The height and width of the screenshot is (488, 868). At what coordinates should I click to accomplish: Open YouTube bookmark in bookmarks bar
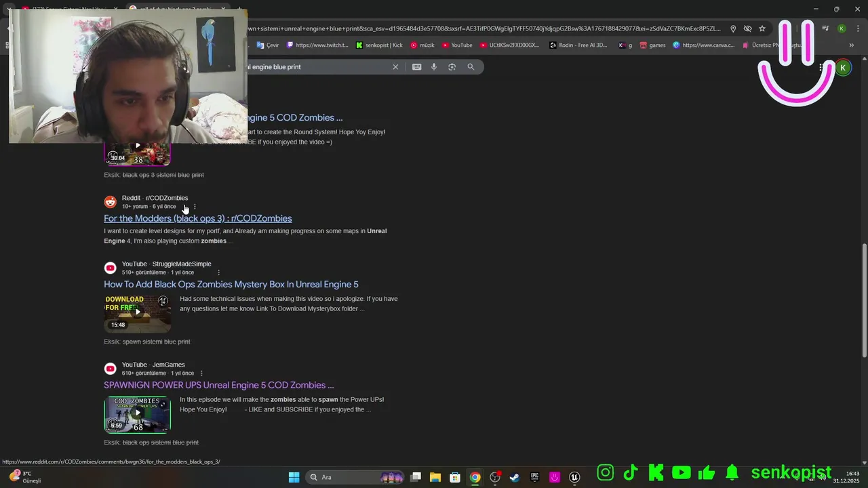pos(457,45)
